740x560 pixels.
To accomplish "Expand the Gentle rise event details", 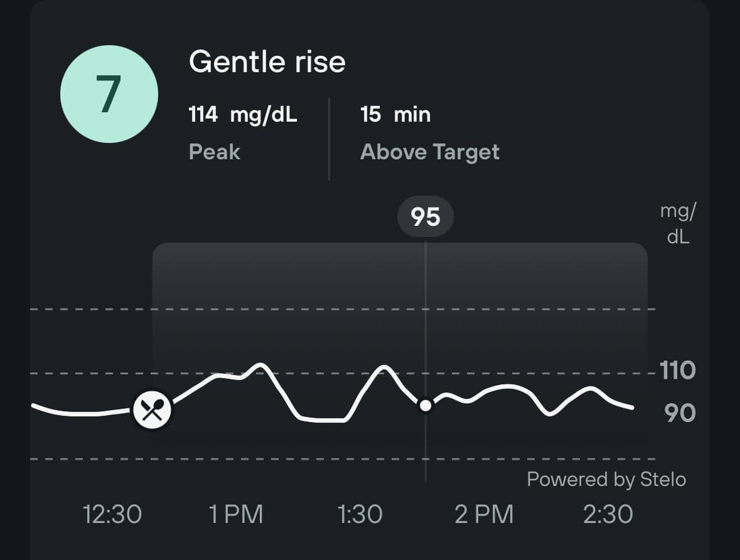I will click(268, 61).
